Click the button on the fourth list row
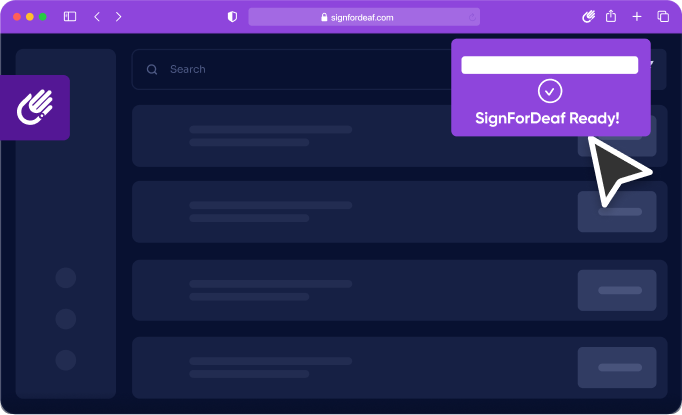This screenshot has width=682, height=415. 617,368
